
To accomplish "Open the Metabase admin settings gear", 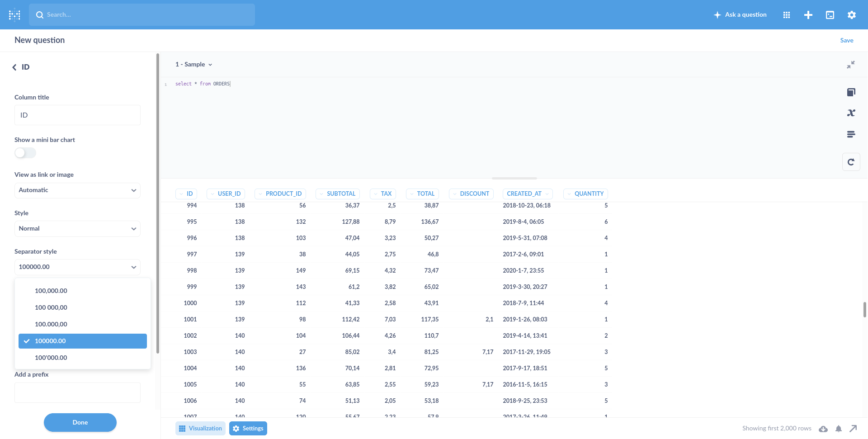I will click(x=851, y=14).
